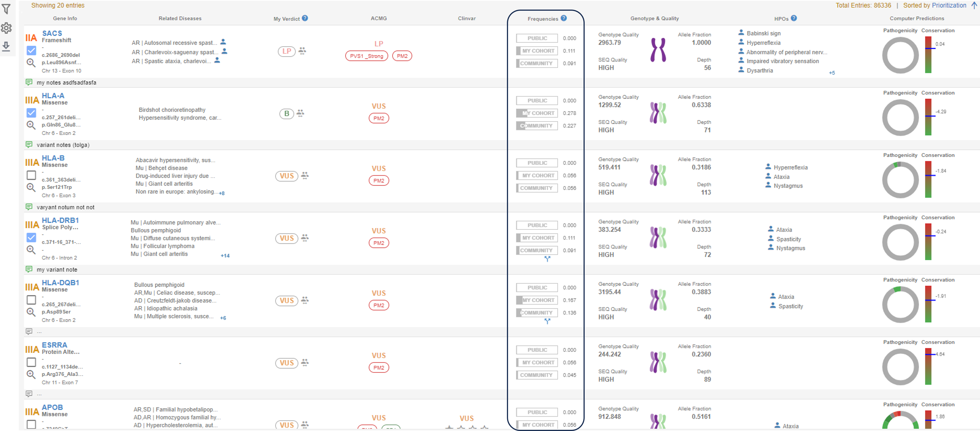Click the community verdict people icon for SACS

pos(302,51)
